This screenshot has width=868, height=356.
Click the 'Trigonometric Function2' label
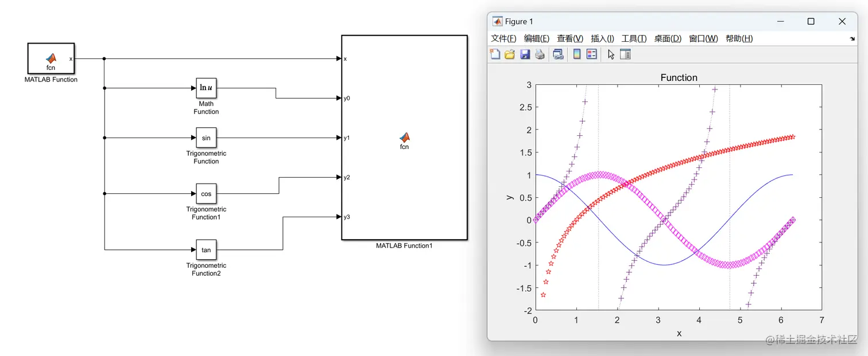(x=206, y=269)
